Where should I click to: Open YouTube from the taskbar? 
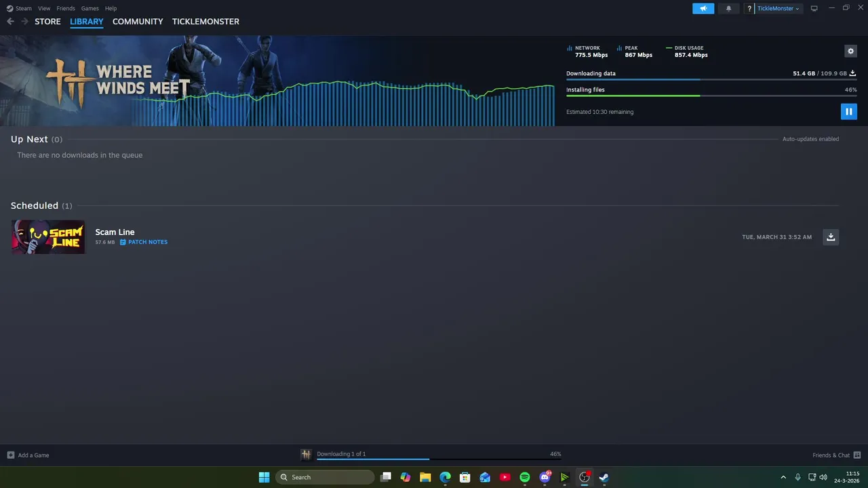tap(505, 477)
